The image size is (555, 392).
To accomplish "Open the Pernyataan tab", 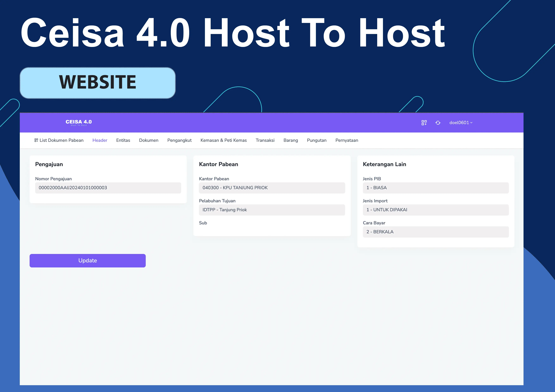I will pyautogui.click(x=347, y=140).
